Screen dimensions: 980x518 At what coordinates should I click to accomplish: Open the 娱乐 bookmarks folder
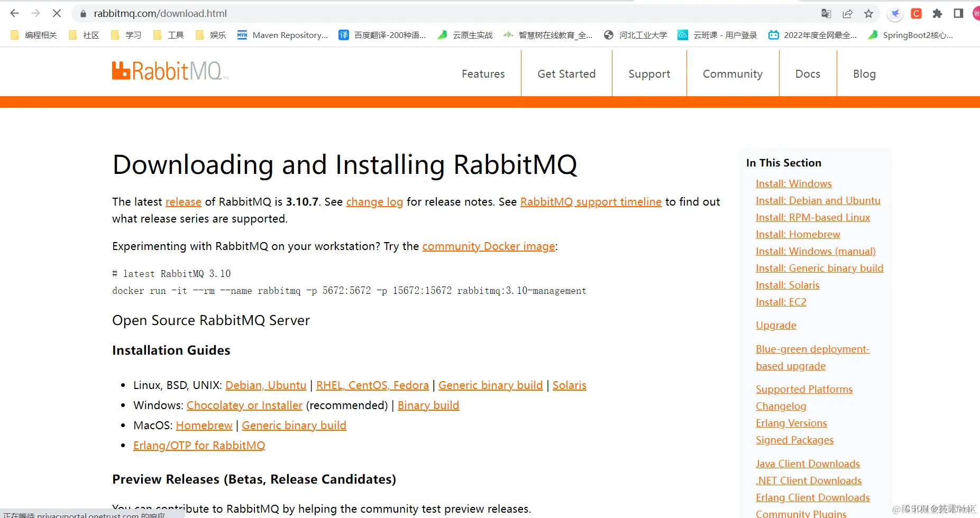(210, 35)
